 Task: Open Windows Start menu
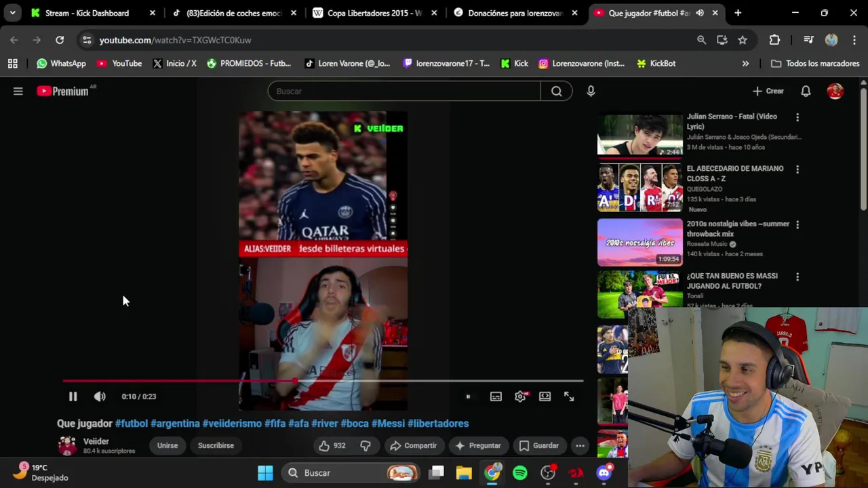click(x=265, y=473)
